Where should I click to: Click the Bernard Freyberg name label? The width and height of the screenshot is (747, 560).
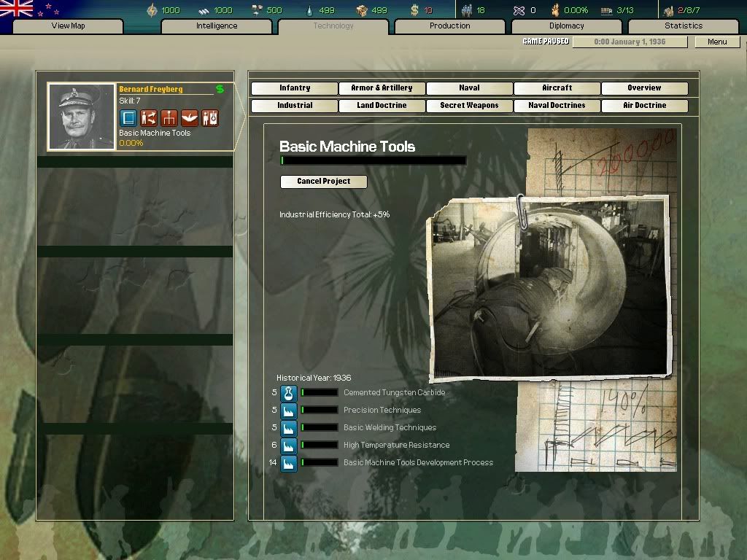pos(150,89)
